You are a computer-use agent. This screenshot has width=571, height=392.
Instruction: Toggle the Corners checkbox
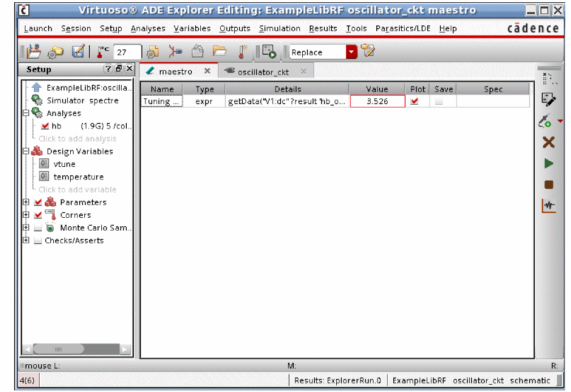(38, 215)
